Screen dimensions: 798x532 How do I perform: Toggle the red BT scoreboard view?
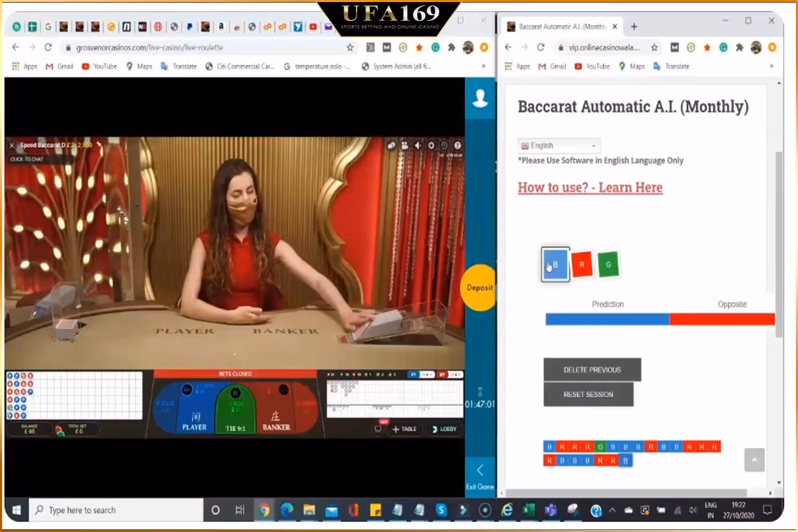click(442, 375)
